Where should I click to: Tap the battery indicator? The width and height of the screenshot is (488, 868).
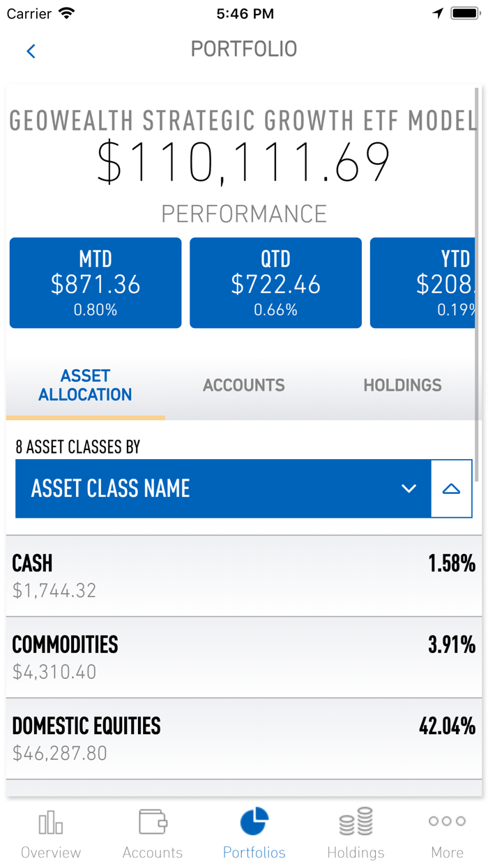pos(465,12)
